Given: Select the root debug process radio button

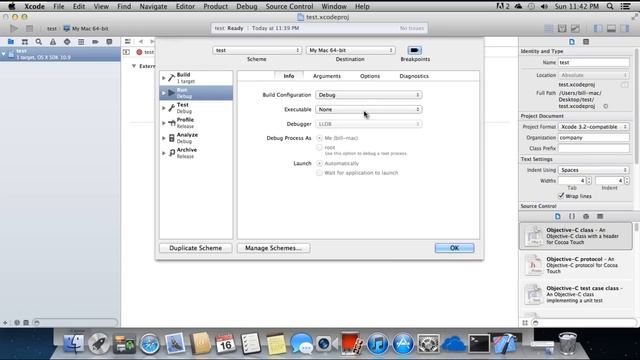Looking at the screenshot, I should pyautogui.click(x=319, y=147).
